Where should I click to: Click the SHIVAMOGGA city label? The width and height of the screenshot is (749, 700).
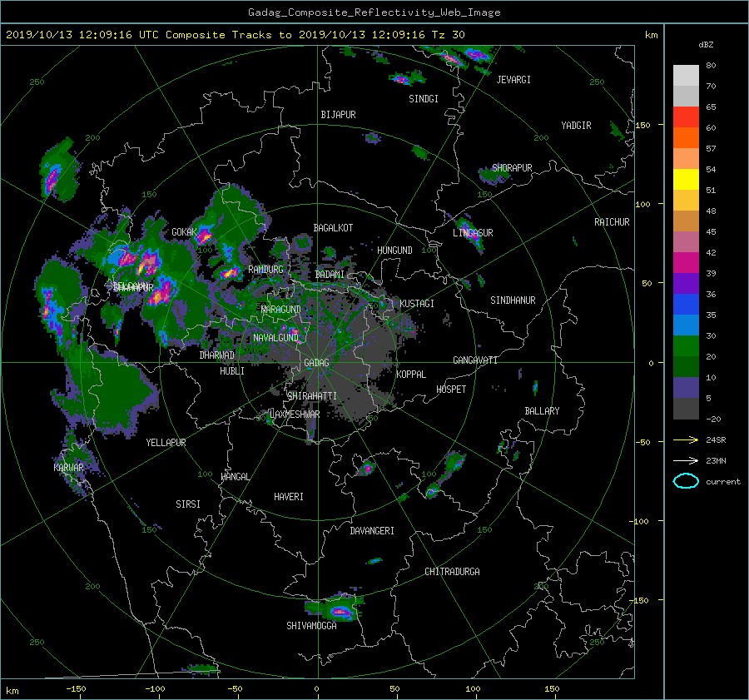311,626
